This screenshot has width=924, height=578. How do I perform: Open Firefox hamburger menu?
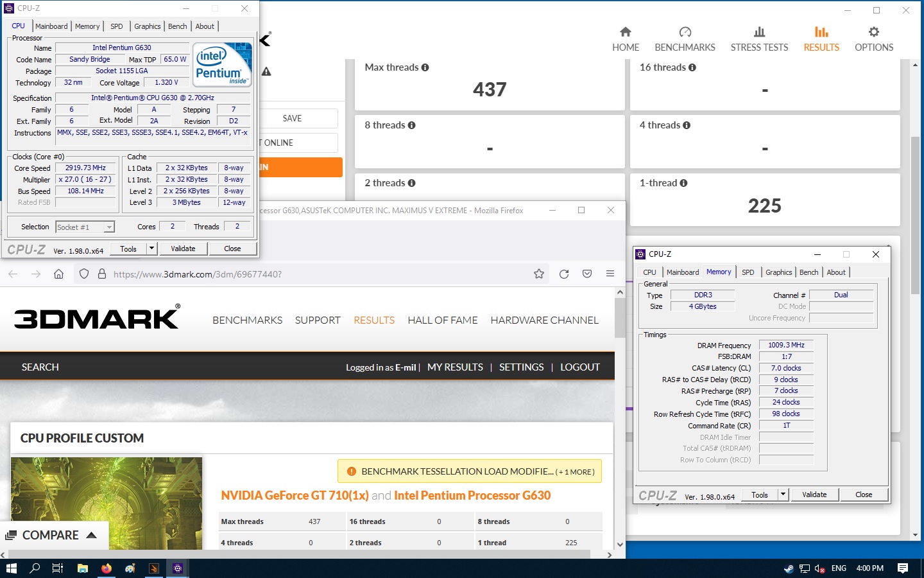tap(610, 274)
